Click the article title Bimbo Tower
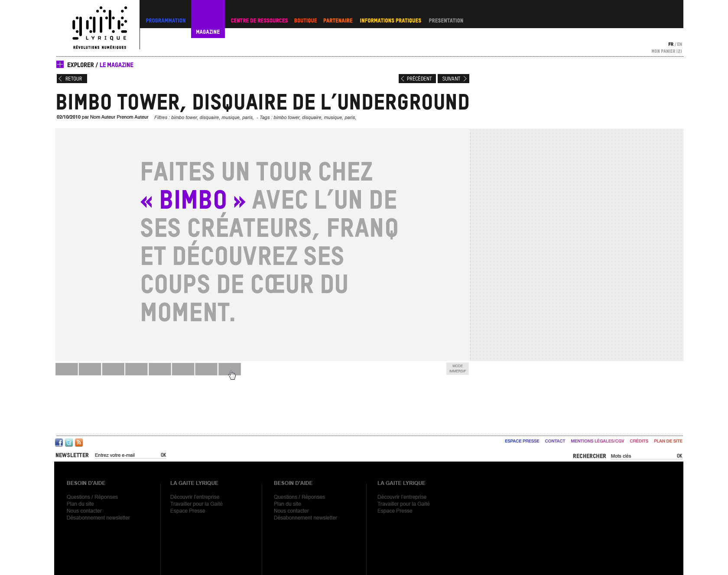Viewport: 728px width, 575px height. 263,103
